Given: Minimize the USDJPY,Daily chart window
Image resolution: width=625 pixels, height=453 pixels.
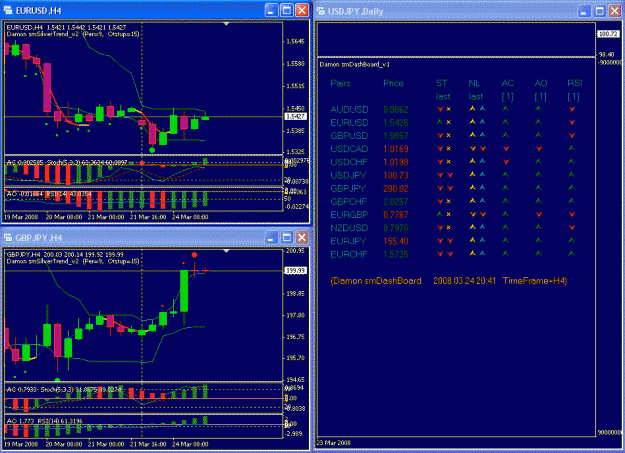Looking at the screenshot, I should (584, 11).
